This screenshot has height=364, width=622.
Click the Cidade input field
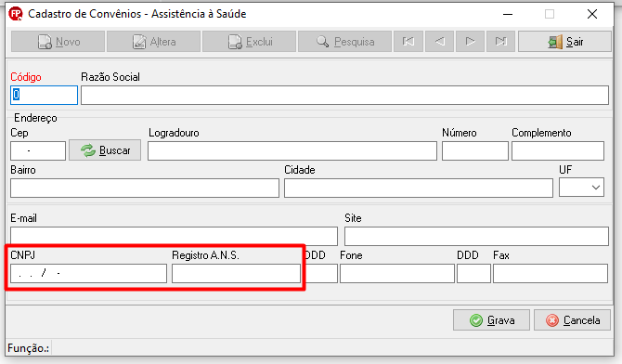click(x=419, y=188)
